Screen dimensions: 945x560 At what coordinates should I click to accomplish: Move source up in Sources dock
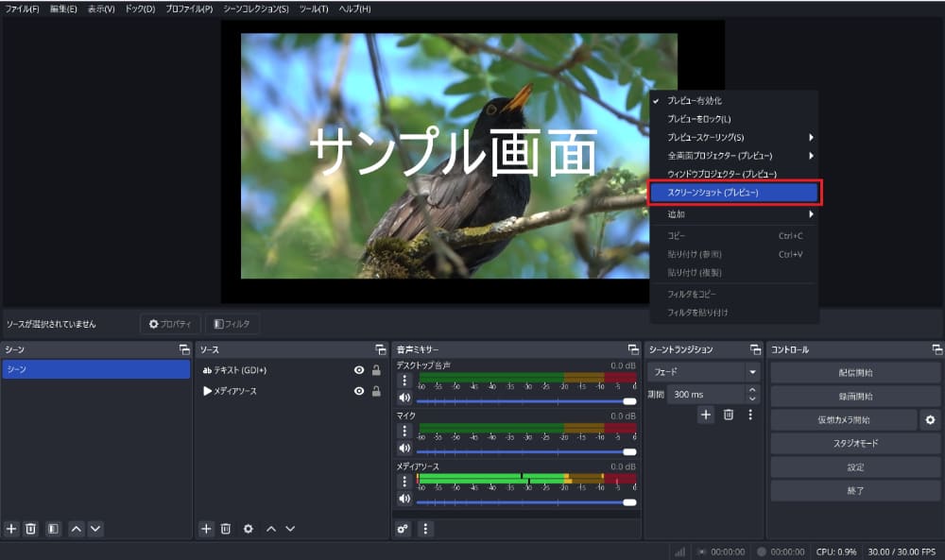(x=271, y=529)
